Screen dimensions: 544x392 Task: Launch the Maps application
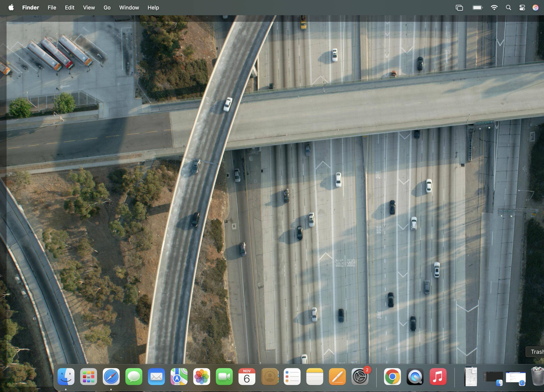click(x=179, y=377)
